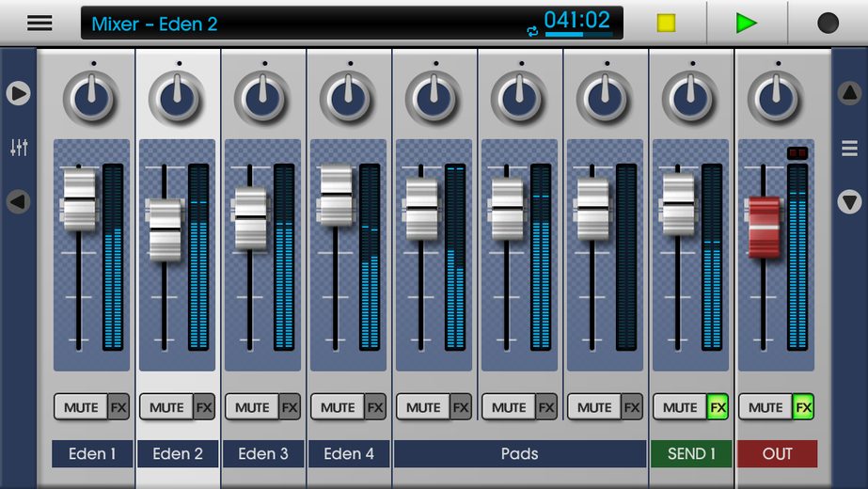Click the Eden 1 volume fader handle
The image size is (868, 489).
point(79,198)
